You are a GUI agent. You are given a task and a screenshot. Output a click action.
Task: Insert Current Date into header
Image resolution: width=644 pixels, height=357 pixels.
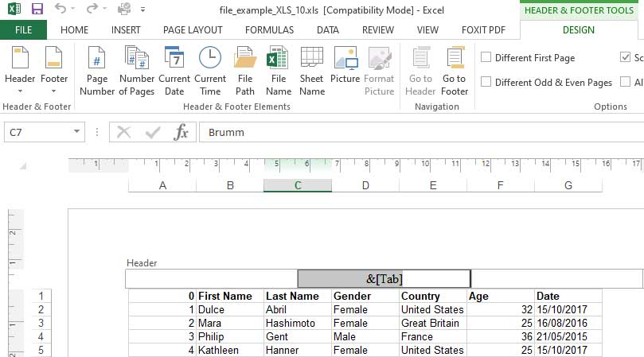pos(174,71)
